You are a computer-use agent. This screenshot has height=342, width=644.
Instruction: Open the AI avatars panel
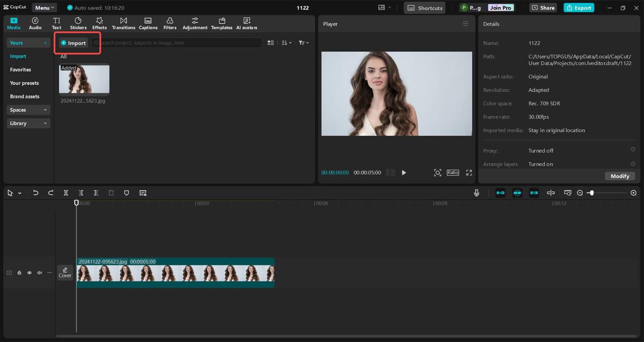(x=247, y=24)
